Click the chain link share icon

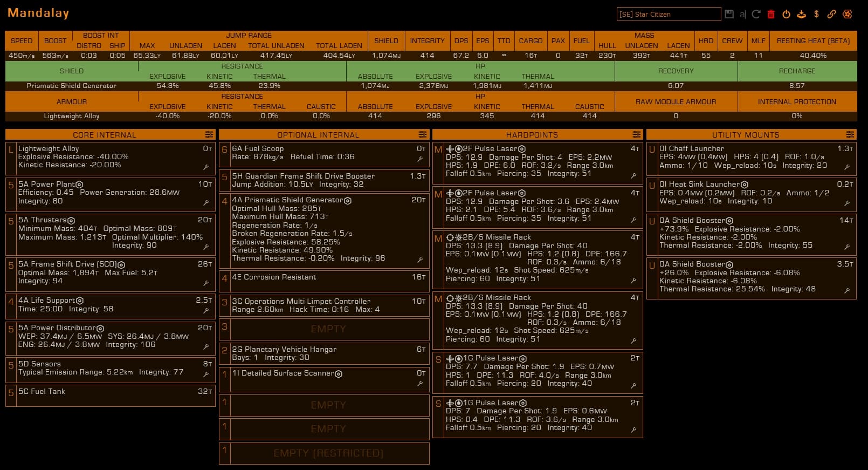831,14
